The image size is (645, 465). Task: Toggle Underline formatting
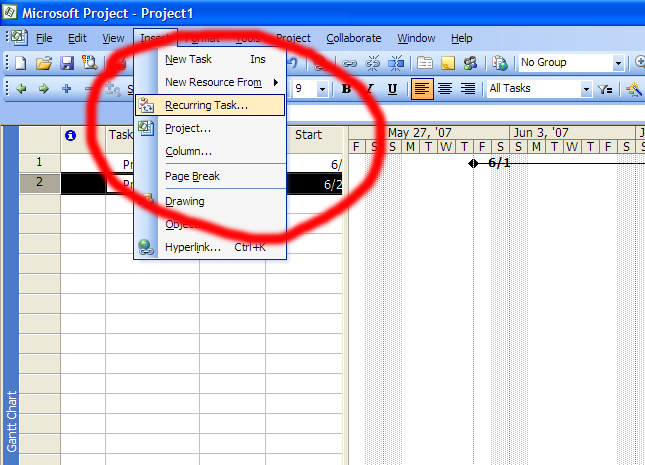point(392,89)
